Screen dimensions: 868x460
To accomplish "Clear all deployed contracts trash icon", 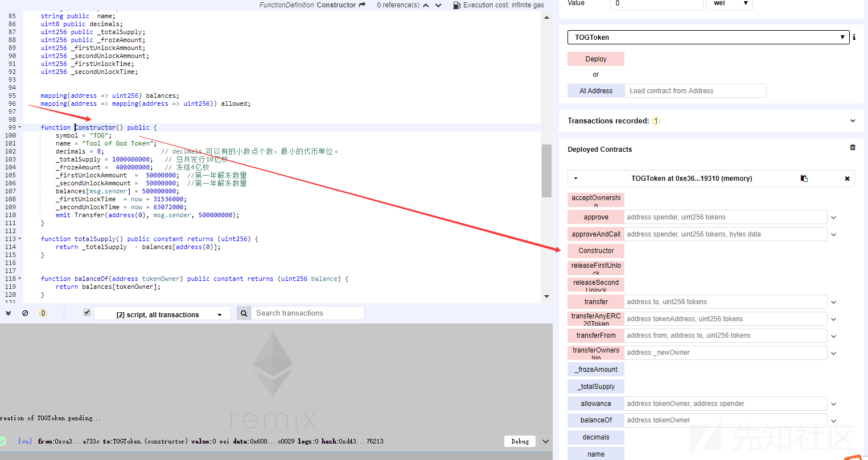I will pyautogui.click(x=853, y=148).
